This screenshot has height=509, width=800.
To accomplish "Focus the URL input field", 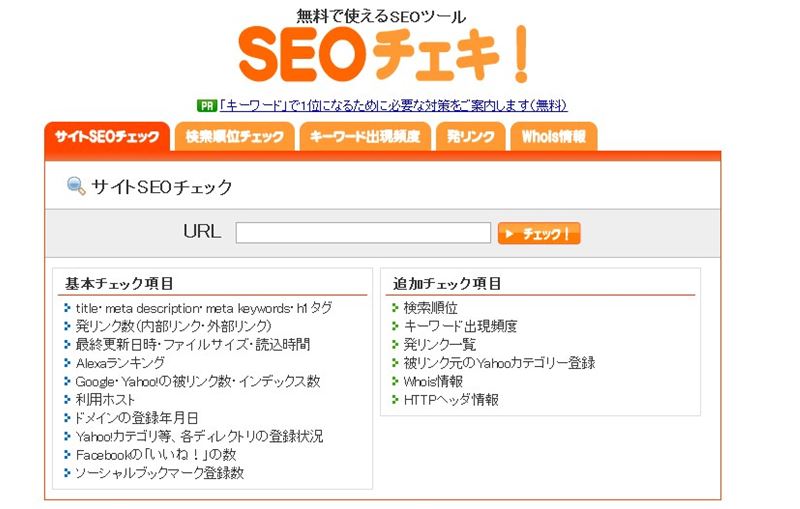I will coord(363,233).
